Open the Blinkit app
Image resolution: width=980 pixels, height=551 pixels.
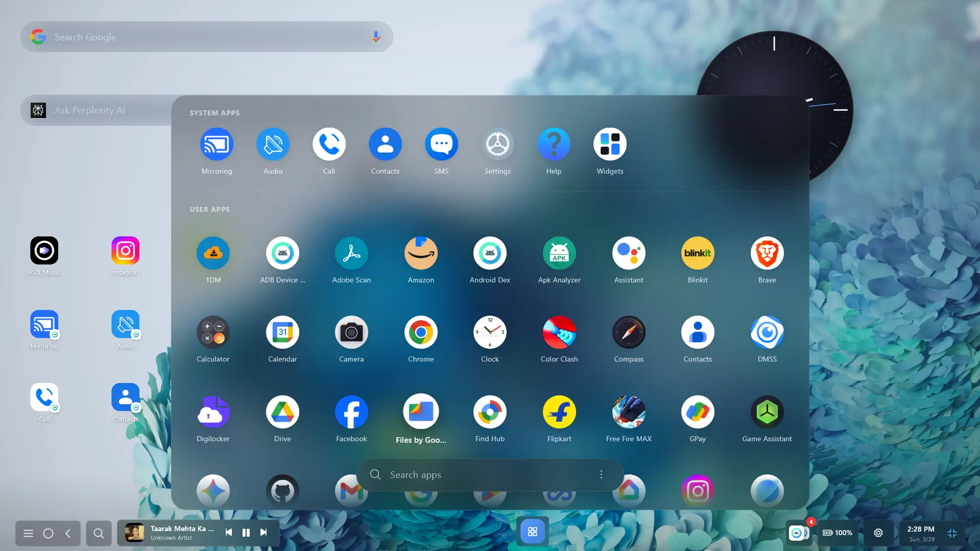(x=698, y=253)
